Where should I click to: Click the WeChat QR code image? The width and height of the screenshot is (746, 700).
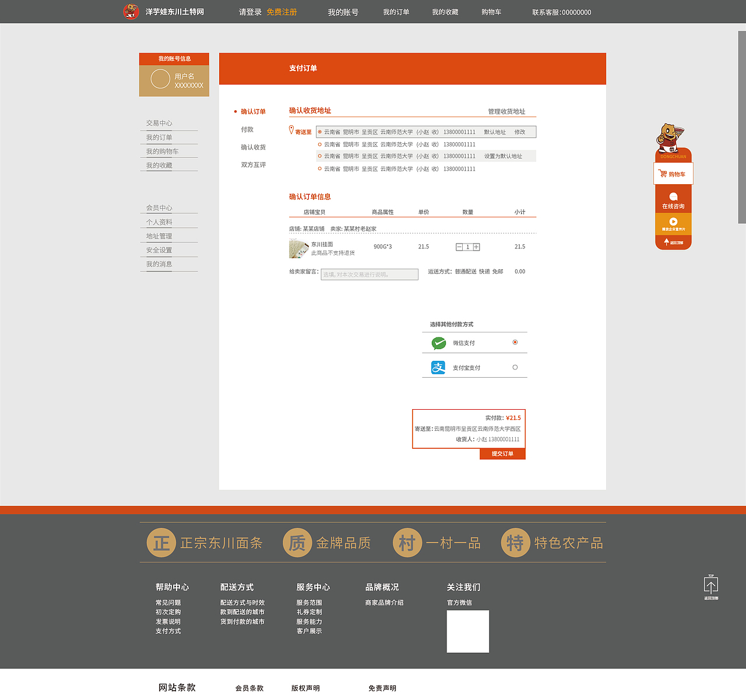tap(468, 631)
